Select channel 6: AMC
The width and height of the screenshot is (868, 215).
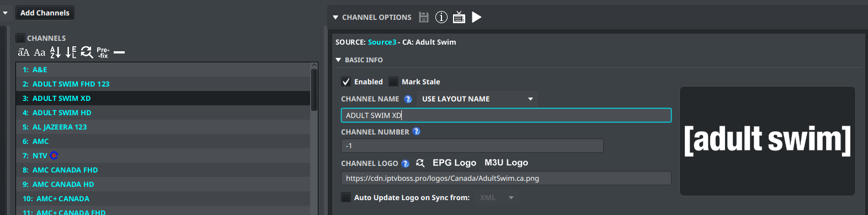coord(163,141)
